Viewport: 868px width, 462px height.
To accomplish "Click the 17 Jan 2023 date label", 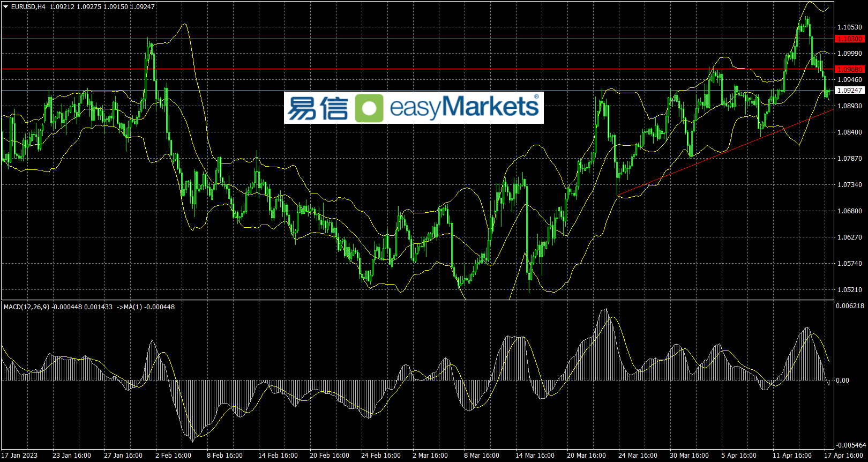I will pyautogui.click(x=19, y=456).
